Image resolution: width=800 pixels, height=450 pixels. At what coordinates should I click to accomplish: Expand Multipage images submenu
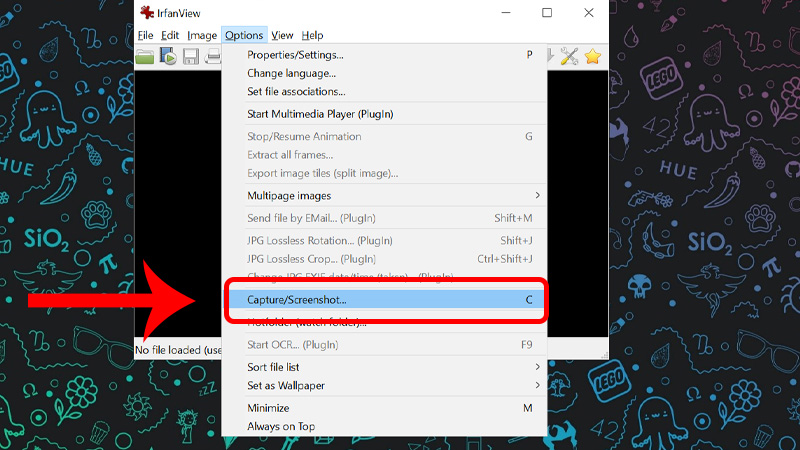(384, 195)
